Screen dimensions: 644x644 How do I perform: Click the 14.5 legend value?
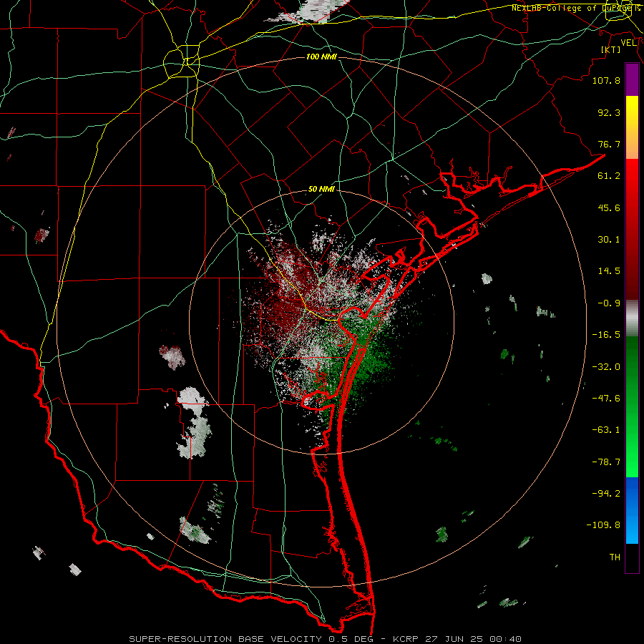tap(609, 271)
